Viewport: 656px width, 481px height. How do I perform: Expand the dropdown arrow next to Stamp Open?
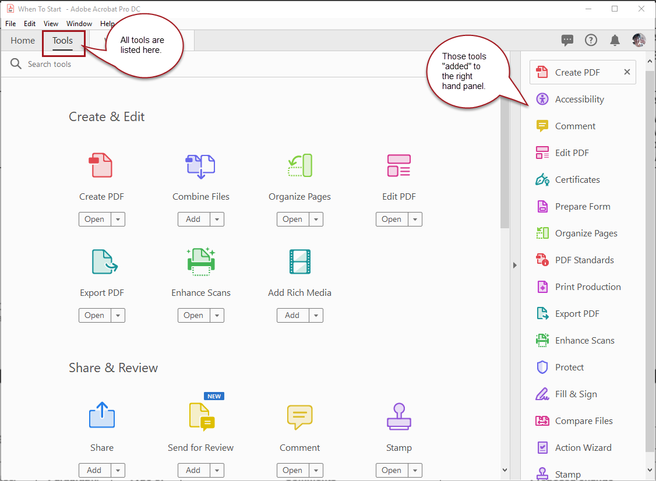click(x=415, y=470)
